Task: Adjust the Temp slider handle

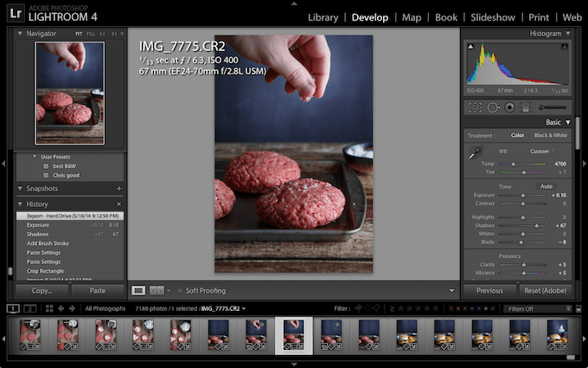Action: [513, 165]
